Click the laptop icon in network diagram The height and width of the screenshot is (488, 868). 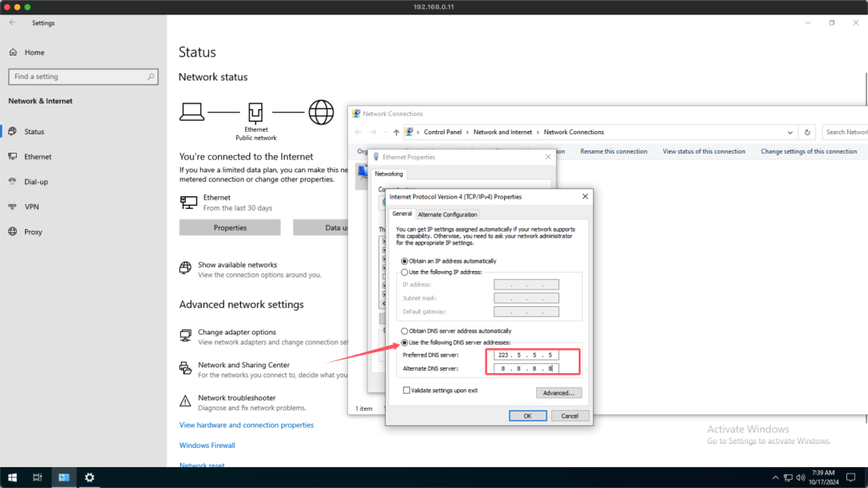(x=191, y=112)
